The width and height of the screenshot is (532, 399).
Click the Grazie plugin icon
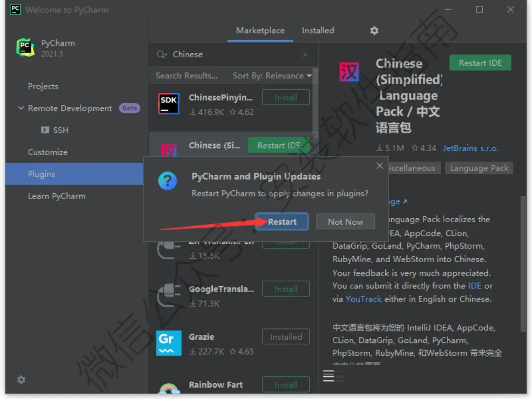[x=168, y=343]
